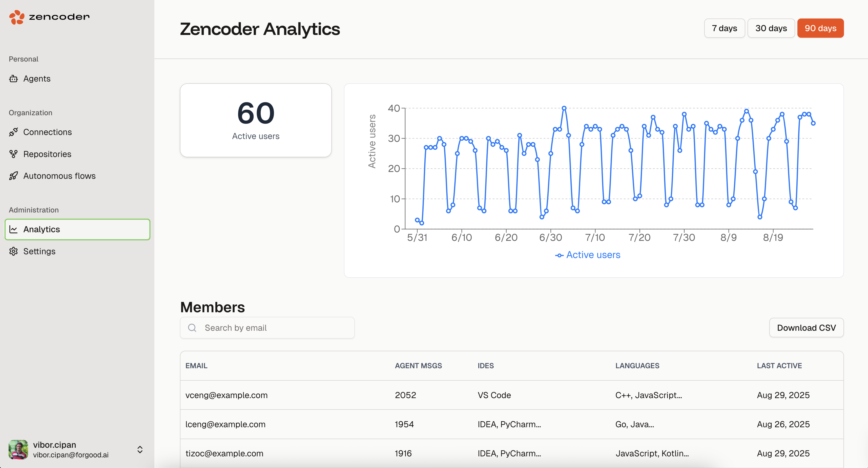
Task: Expand the account switcher chevrons
Action: [140, 450]
